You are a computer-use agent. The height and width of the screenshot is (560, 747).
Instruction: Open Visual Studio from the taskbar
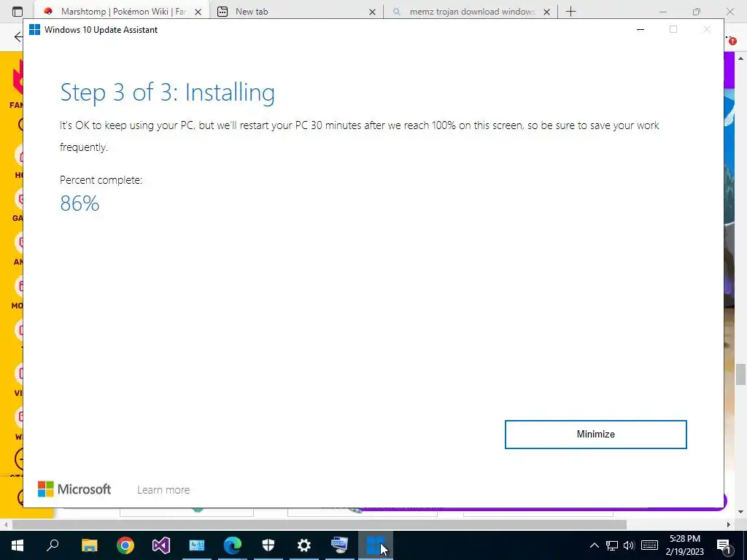pos(161,545)
